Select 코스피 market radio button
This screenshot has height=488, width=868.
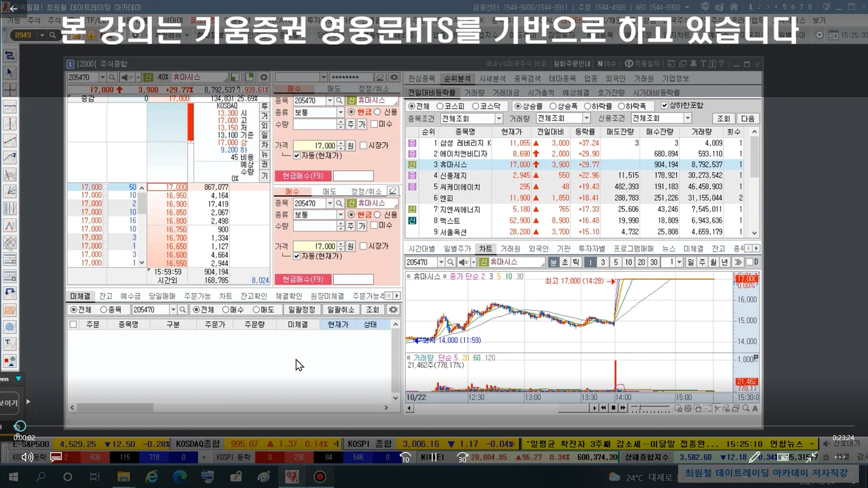tap(440, 106)
